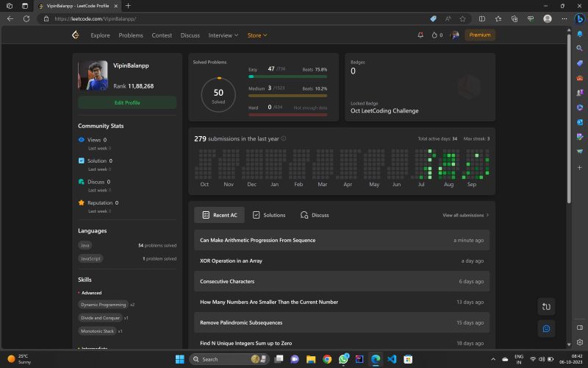Expand the Store dropdown menu
The image size is (588, 368).
coord(257,35)
